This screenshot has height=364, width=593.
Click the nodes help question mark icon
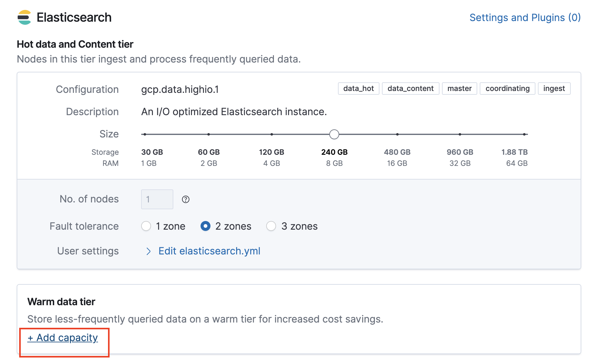tap(185, 199)
